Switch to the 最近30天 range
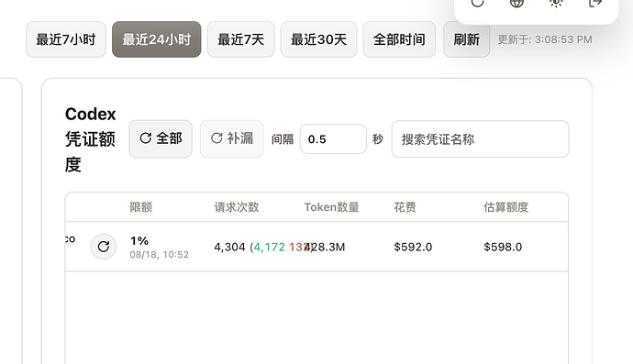 pyautogui.click(x=319, y=39)
